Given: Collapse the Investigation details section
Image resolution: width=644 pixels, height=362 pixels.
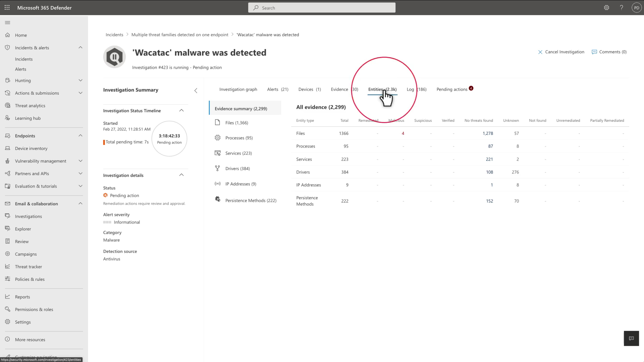Looking at the screenshot, I should pyautogui.click(x=181, y=175).
